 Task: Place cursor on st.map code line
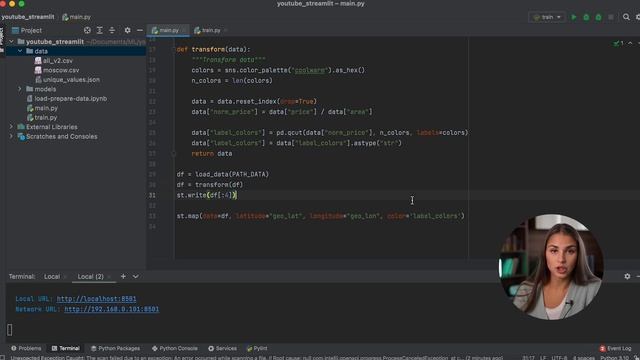(320, 216)
